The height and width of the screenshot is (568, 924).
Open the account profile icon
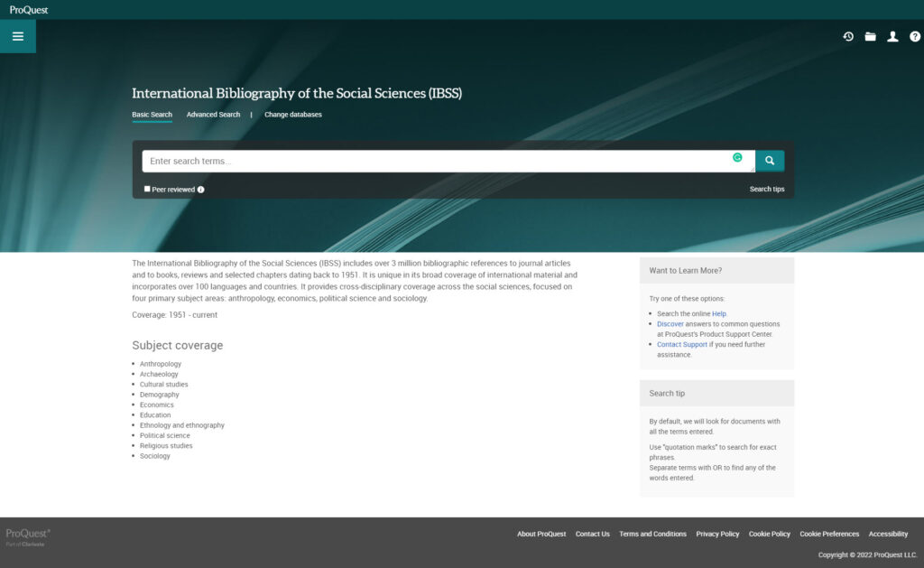[892, 37]
